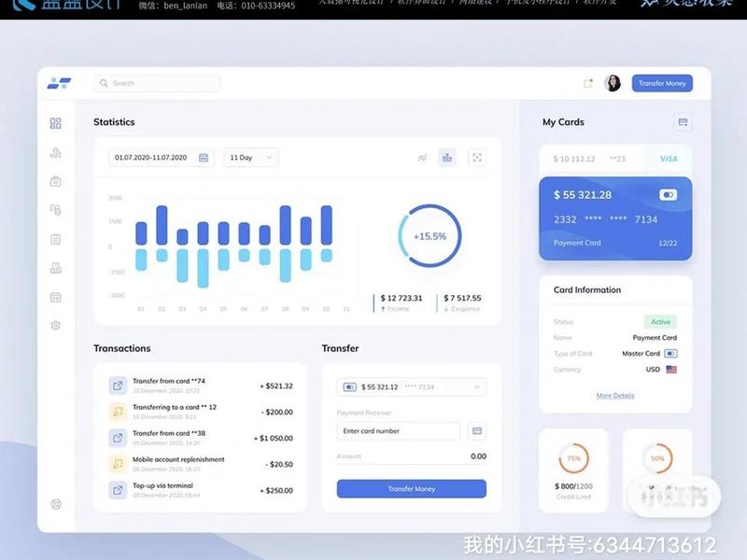Click the add card icon beside My Cards

pyautogui.click(x=683, y=122)
